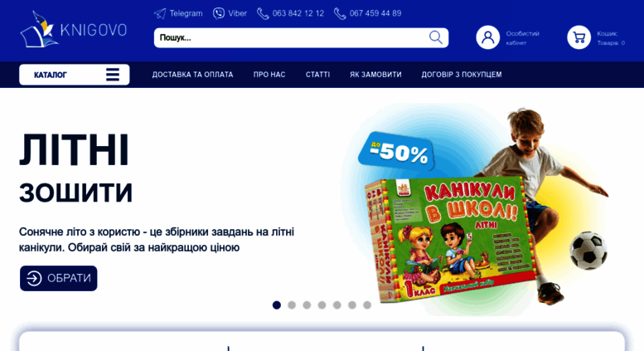
Task: Open the Telegram contact link
Action: pyautogui.click(x=178, y=13)
